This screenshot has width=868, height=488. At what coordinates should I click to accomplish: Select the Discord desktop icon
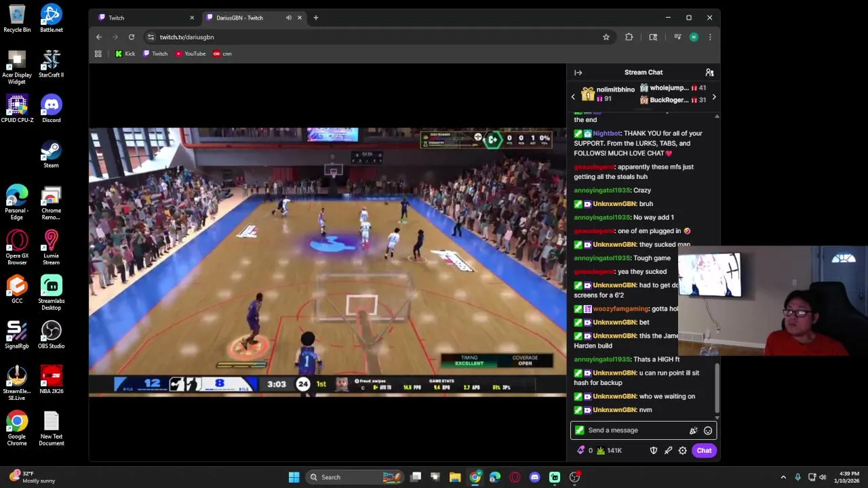click(52, 109)
